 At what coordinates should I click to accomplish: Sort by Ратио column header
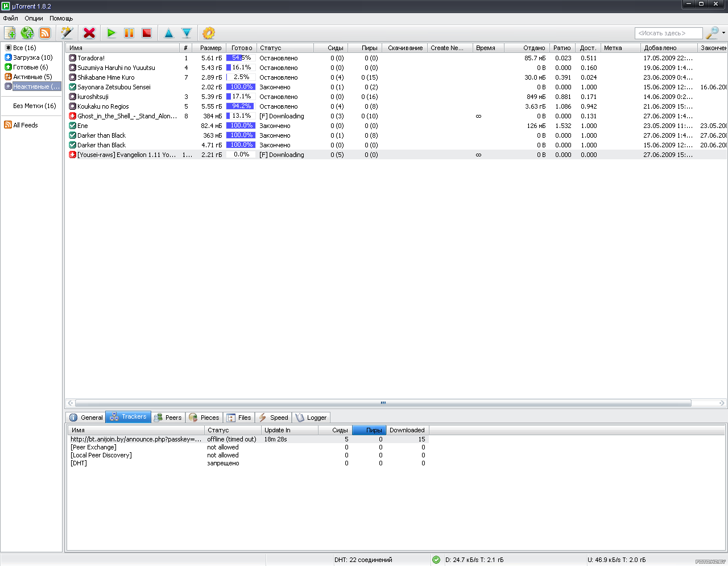pos(562,48)
